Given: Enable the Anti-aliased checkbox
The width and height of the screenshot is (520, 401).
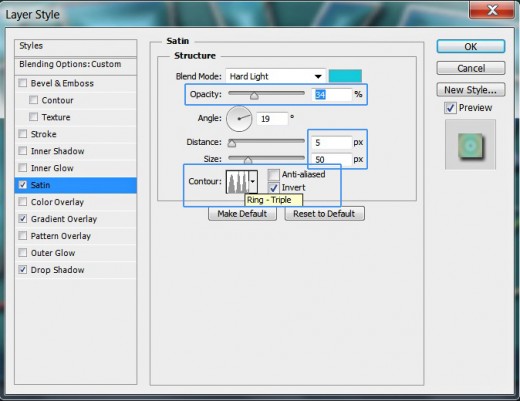Looking at the screenshot, I should (273, 174).
